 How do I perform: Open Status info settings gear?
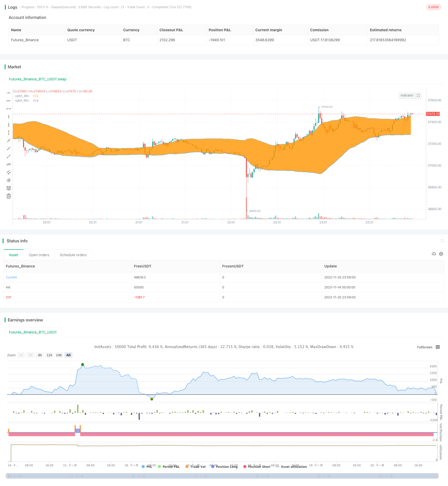[x=441, y=254]
